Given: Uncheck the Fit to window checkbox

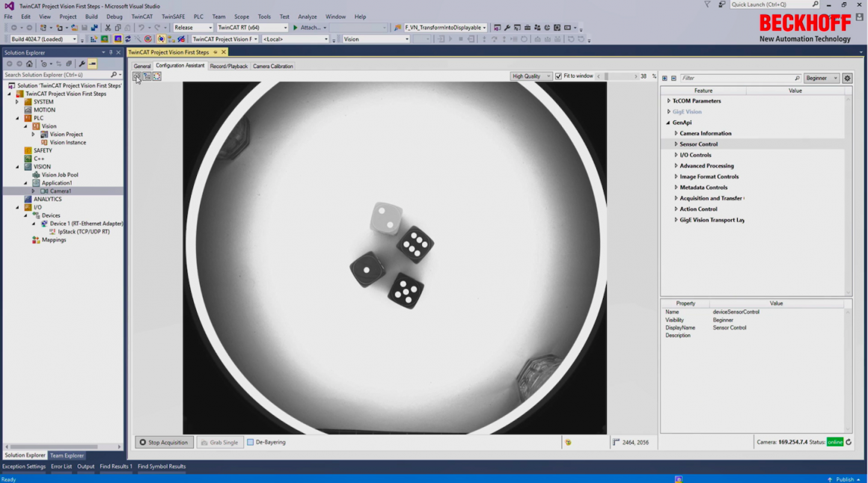Looking at the screenshot, I should click(x=558, y=76).
